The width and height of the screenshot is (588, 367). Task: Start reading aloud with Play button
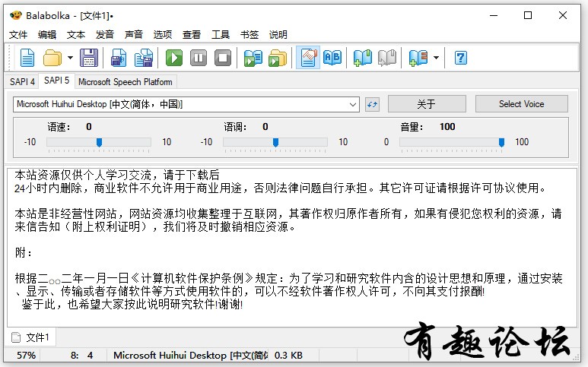pyautogui.click(x=174, y=58)
